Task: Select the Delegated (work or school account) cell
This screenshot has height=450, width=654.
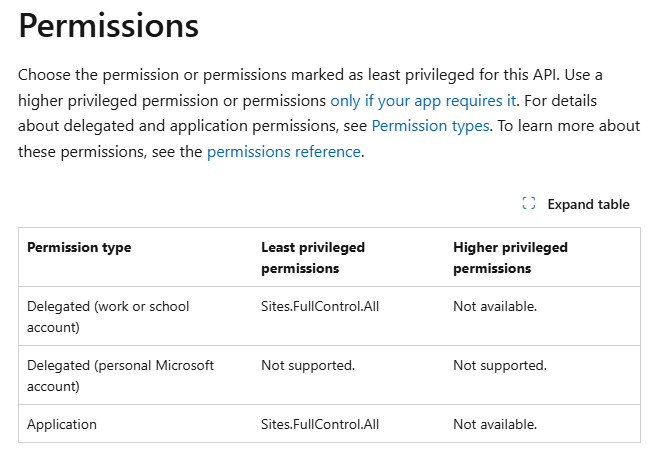Action: 108,315
